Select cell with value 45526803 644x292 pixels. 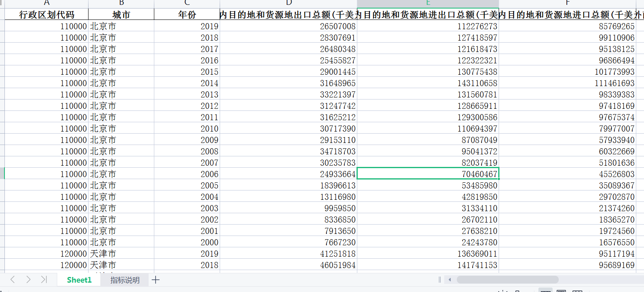coord(568,174)
